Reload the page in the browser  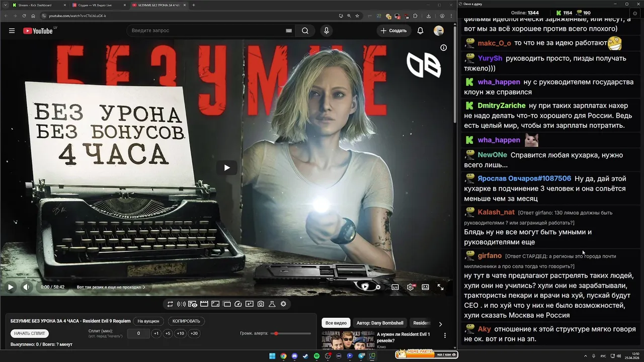23,16
